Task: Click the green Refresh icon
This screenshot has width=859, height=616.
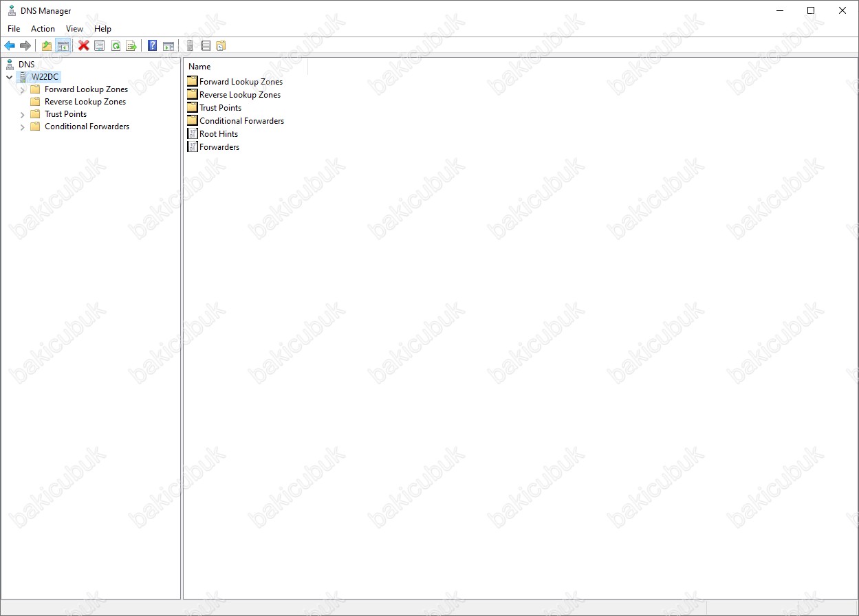Action: [116, 46]
